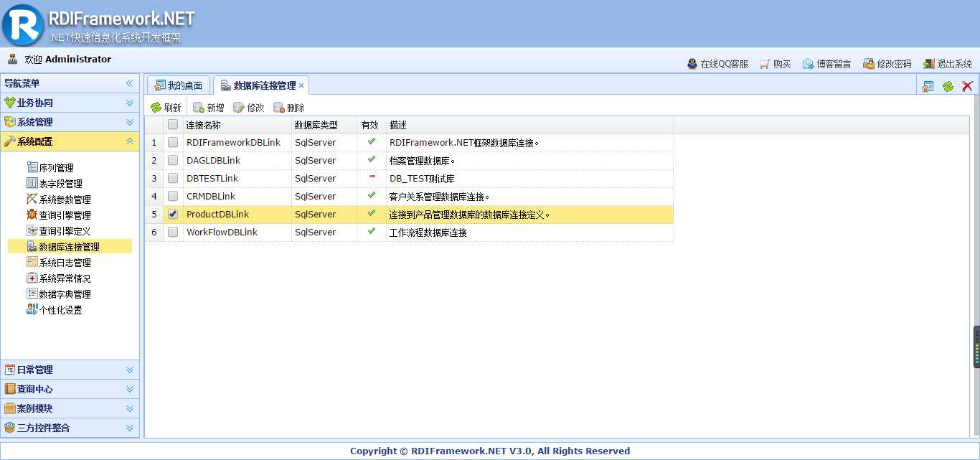Click the change password icon
Screen dimensions: 980x460
pyautogui.click(x=869, y=64)
